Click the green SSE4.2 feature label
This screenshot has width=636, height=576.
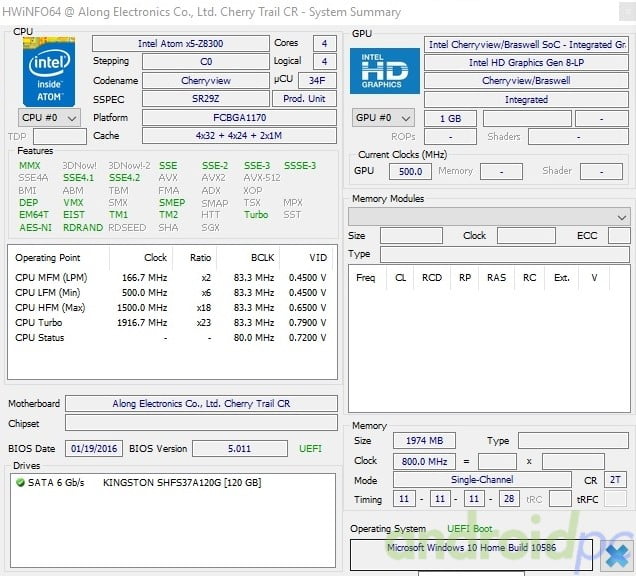point(125,178)
